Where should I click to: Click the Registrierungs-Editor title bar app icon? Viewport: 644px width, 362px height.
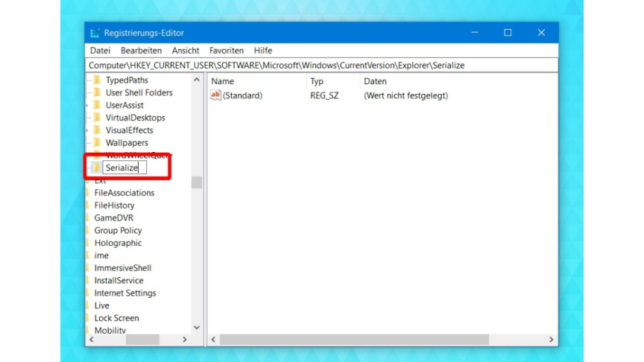pyautogui.click(x=95, y=33)
